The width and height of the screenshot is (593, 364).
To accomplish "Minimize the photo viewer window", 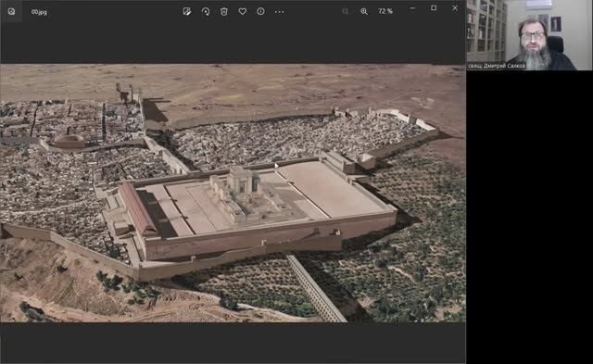I will [412, 8].
